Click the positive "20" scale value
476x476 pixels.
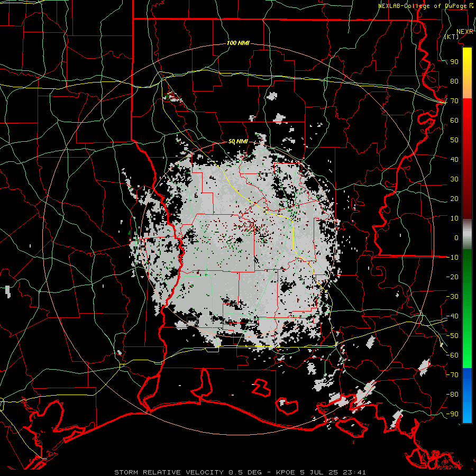(454, 198)
